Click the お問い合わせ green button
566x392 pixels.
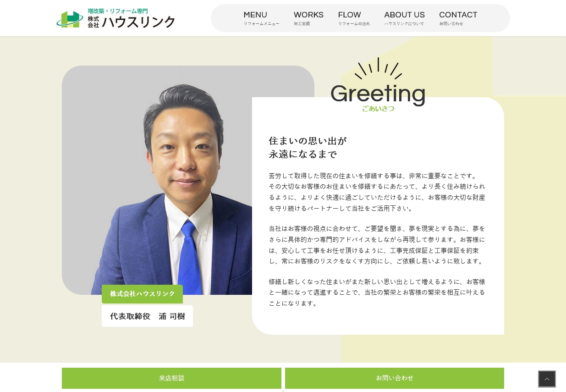click(395, 378)
